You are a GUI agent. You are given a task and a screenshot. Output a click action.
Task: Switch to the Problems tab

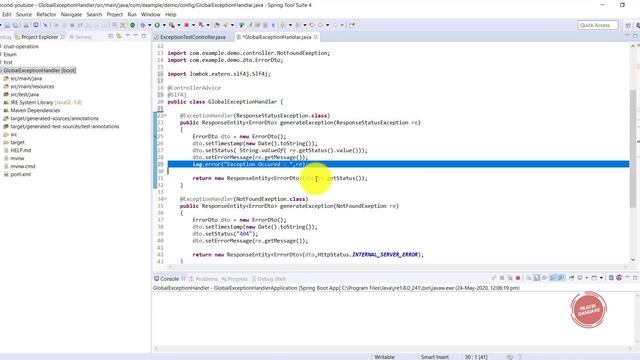[203, 279]
